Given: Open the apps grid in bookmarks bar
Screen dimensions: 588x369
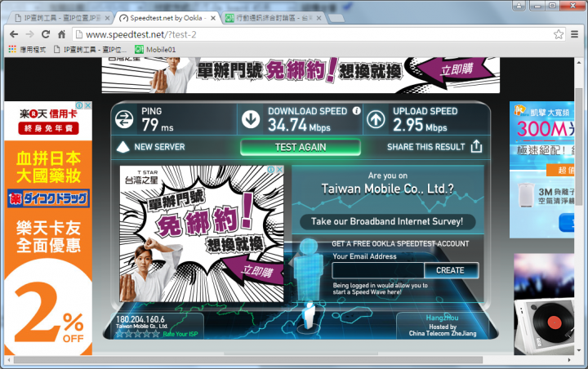Looking at the screenshot, I should coord(12,50).
